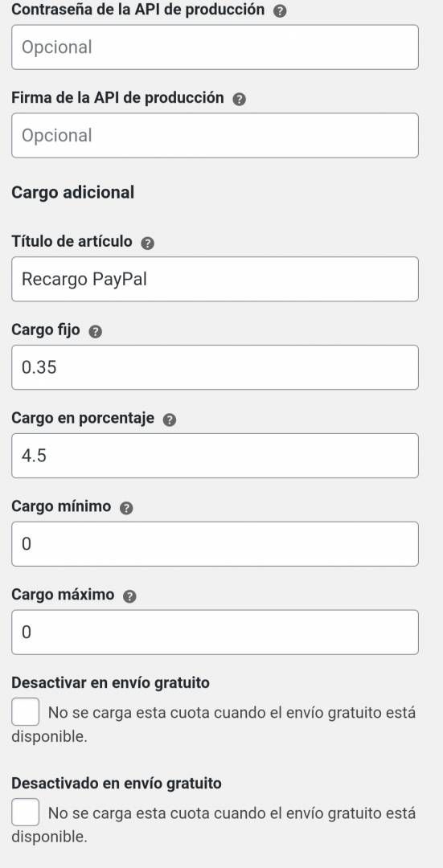Select the Cargo máximo input box
This screenshot has height=868, width=443.
click(215, 633)
